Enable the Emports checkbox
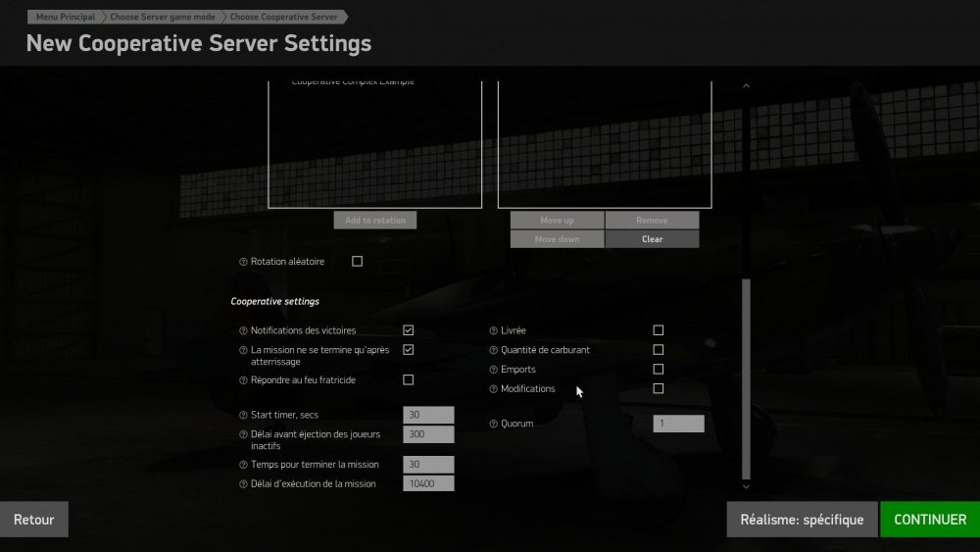Image resolution: width=980 pixels, height=552 pixels. [659, 369]
